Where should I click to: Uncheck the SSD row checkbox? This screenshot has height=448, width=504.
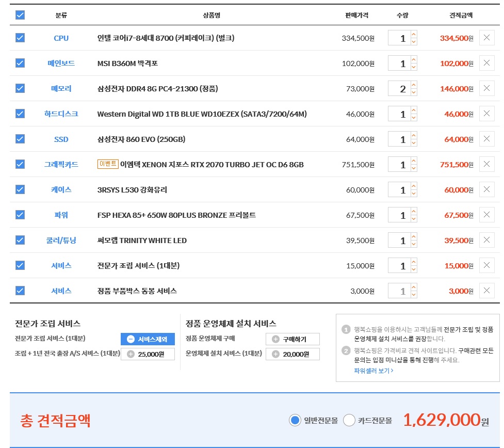click(20, 139)
